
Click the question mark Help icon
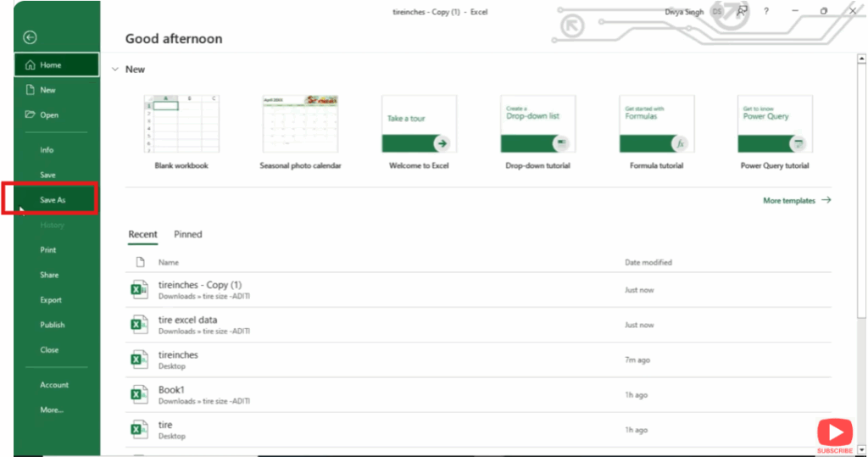766,11
